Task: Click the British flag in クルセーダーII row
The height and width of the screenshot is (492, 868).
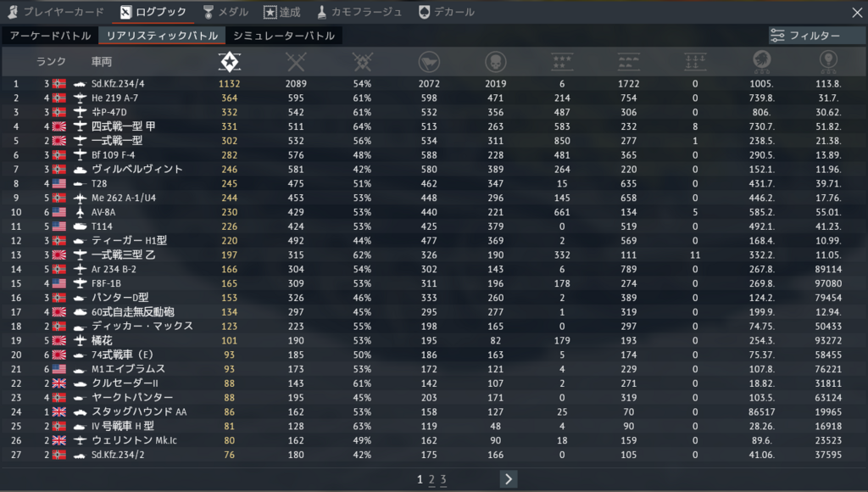Action: tap(58, 383)
